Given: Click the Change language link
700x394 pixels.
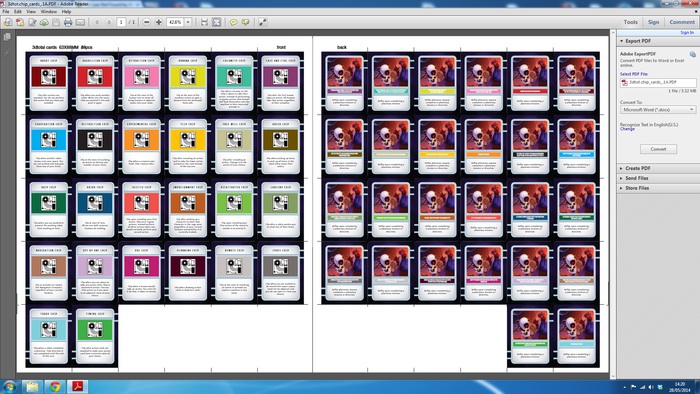Looking at the screenshot, I should tap(627, 129).
